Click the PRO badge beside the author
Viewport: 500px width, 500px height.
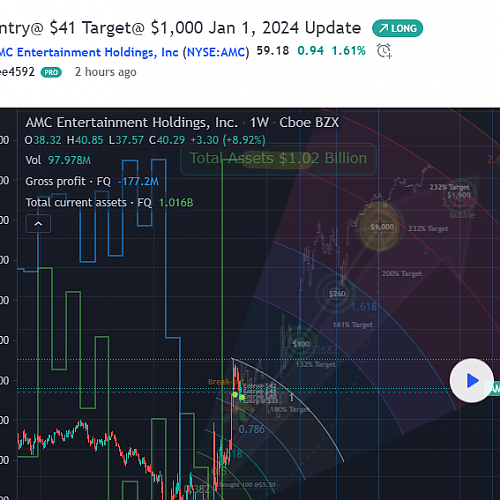51,72
